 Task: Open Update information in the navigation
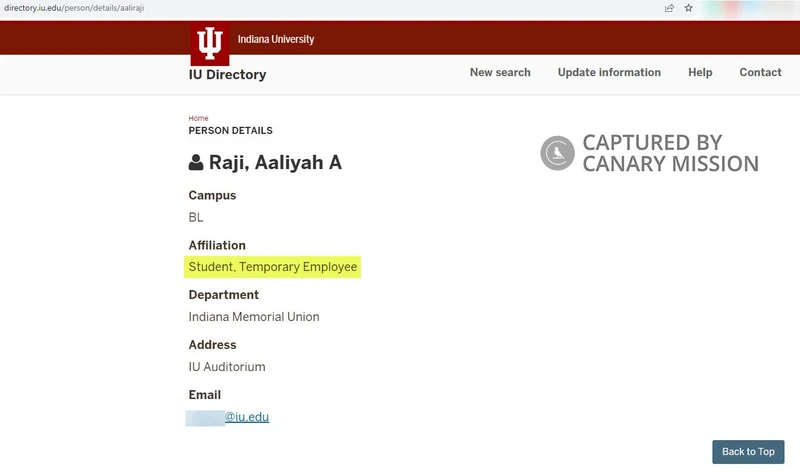tap(609, 72)
